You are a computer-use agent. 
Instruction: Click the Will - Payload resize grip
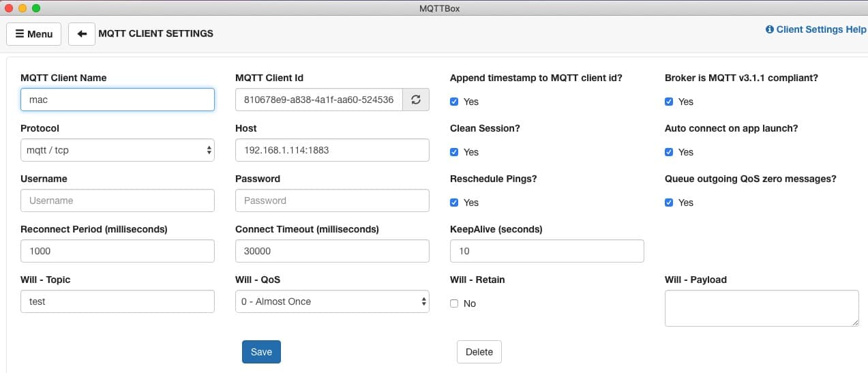[854, 322]
